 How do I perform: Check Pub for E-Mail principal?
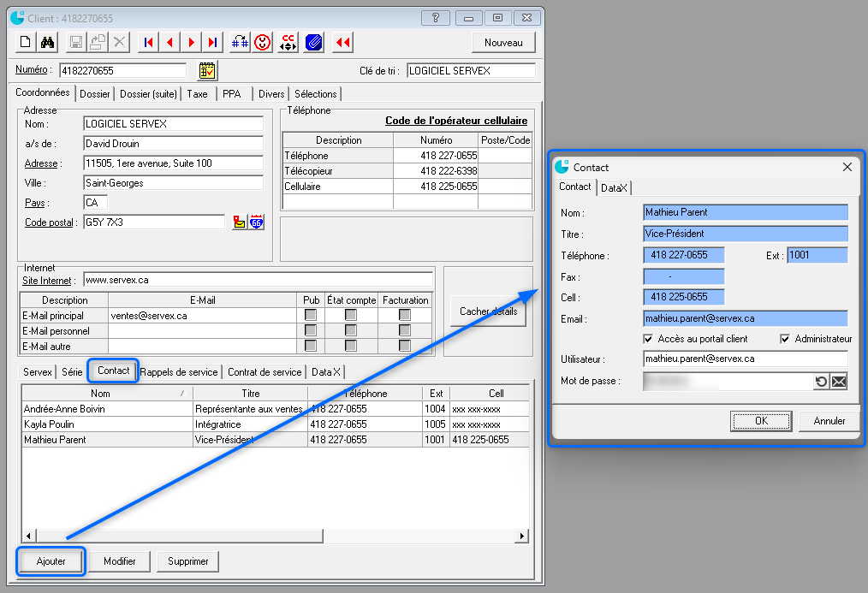[x=311, y=315]
